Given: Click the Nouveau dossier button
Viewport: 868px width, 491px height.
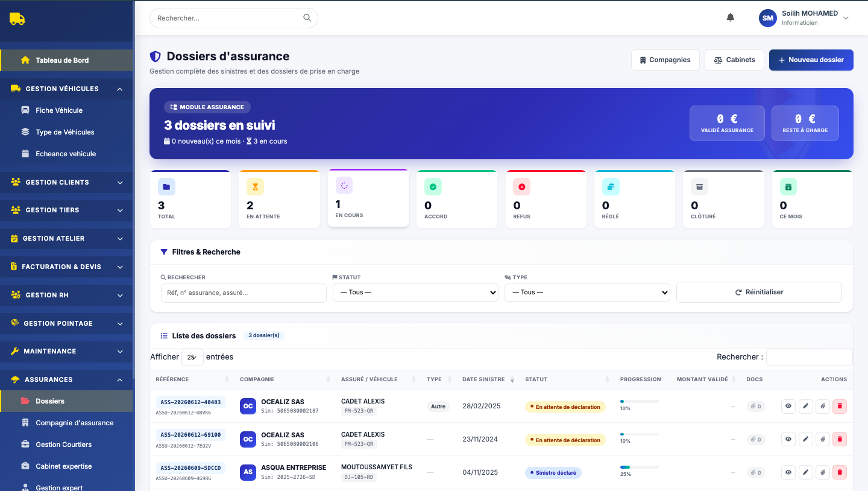Looking at the screenshot, I should pyautogui.click(x=811, y=60).
